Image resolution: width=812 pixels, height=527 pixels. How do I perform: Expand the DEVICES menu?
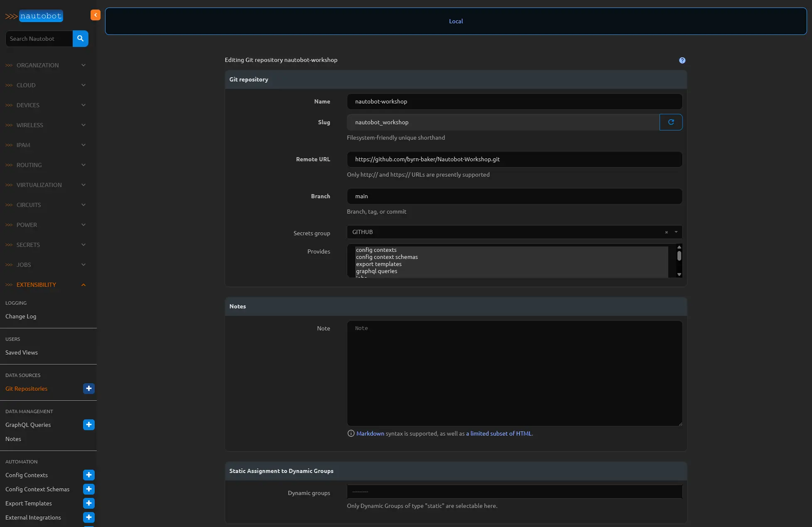46,105
